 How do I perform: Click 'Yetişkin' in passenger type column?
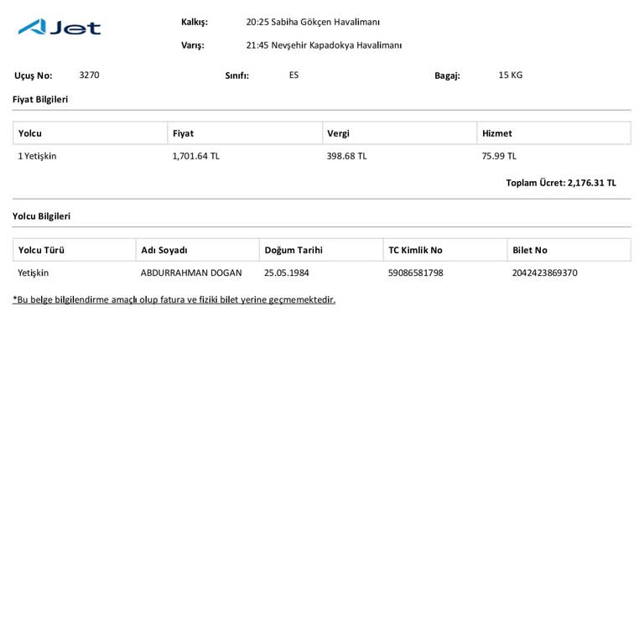33,273
